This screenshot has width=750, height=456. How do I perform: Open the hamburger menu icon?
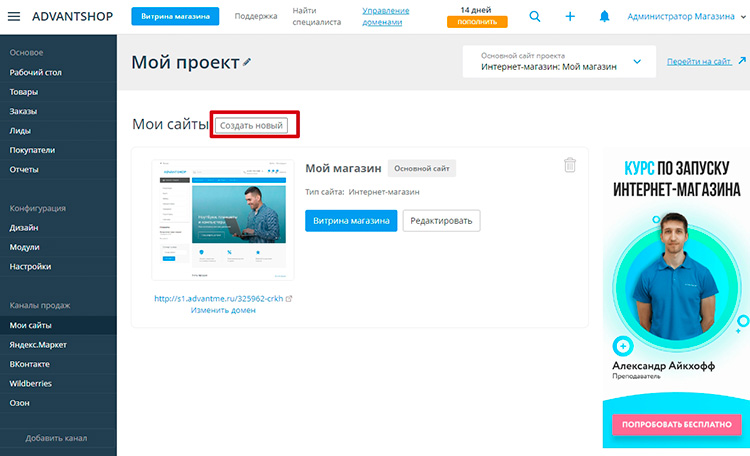click(x=14, y=16)
